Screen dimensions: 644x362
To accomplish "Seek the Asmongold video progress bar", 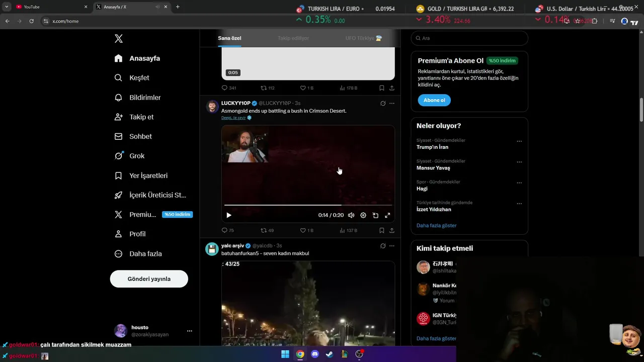I will (308, 205).
